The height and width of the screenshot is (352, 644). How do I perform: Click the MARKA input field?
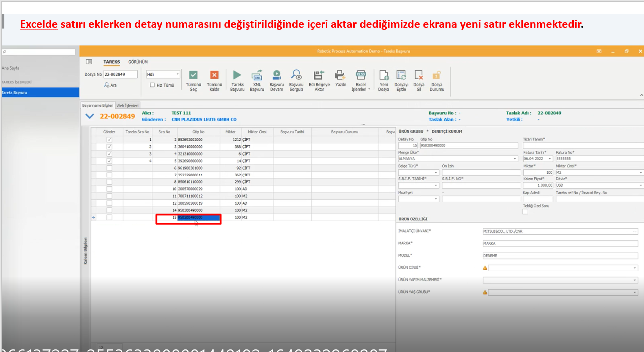(x=560, y=244)
